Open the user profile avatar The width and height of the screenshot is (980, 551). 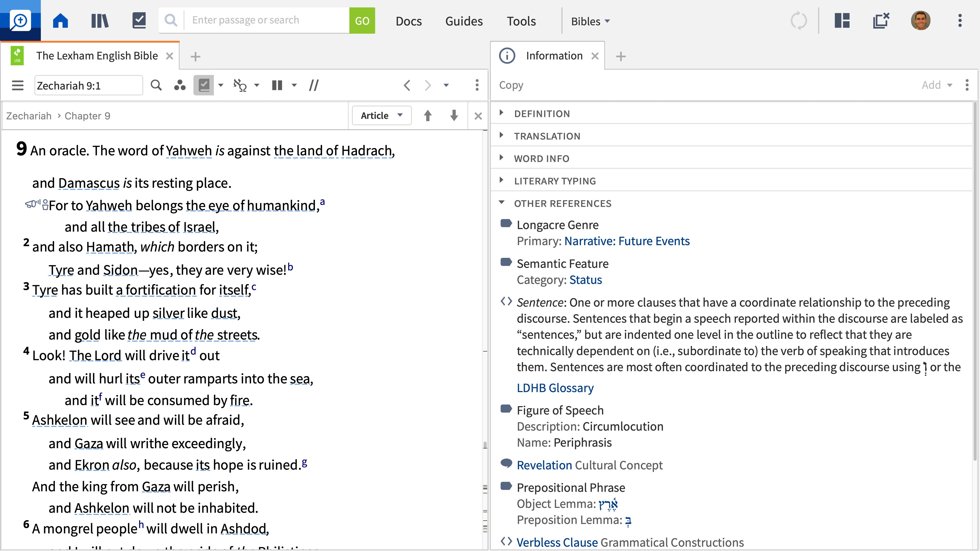(x=921, y=20)
